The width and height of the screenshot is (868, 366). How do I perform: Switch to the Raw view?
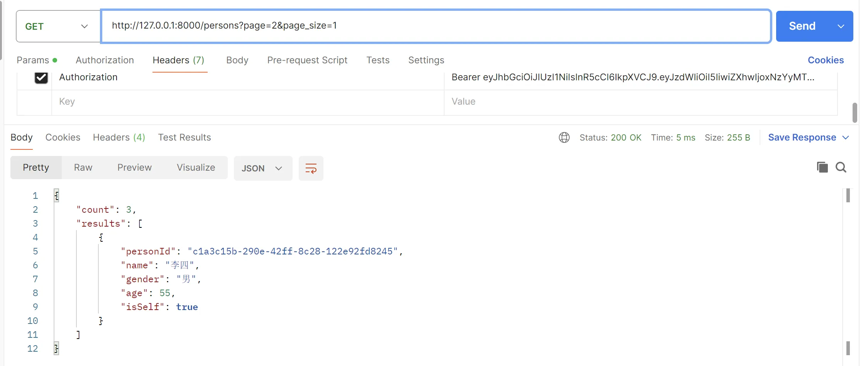[x=83, y=168]
